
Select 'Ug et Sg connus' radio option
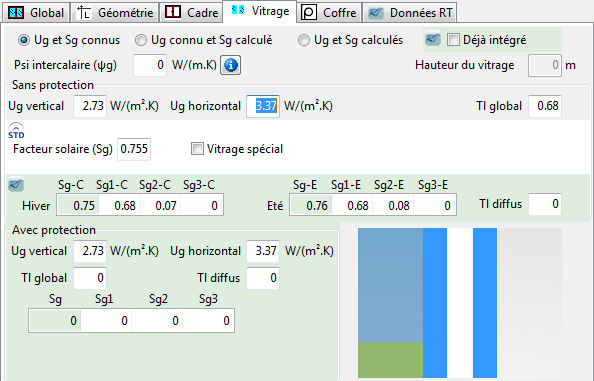click(69, 40)
